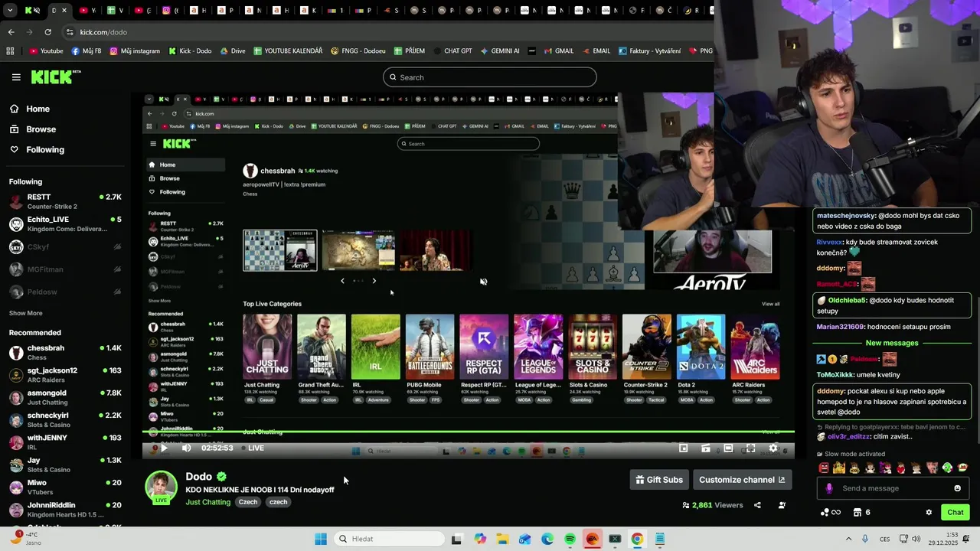Click the capitalized Czech tag
980x551 pixels.
[x=248, y=502]
